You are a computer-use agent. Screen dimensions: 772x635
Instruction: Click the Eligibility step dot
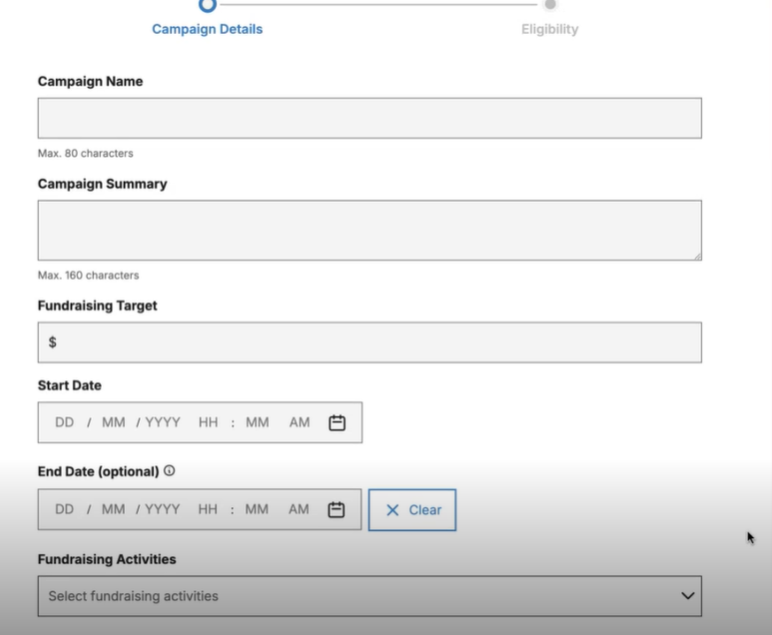(x=550, y=4)
